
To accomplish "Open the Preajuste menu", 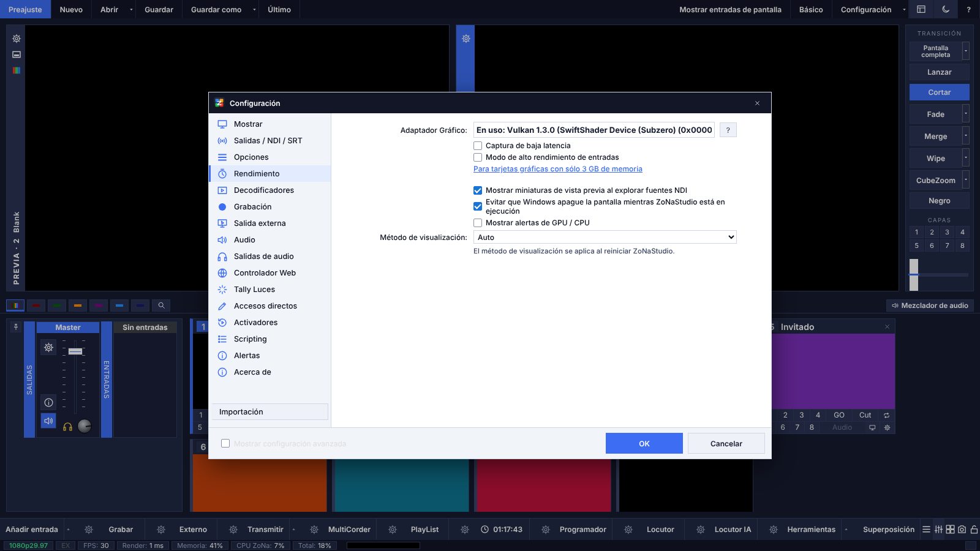I will [x=25, y=9].
